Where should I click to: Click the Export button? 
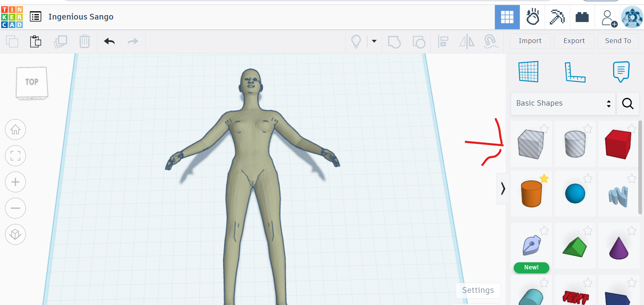coord(574,41)
